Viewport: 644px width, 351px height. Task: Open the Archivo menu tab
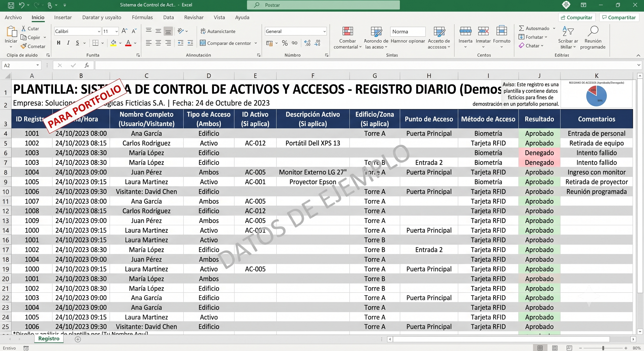(x=13, y=17)
